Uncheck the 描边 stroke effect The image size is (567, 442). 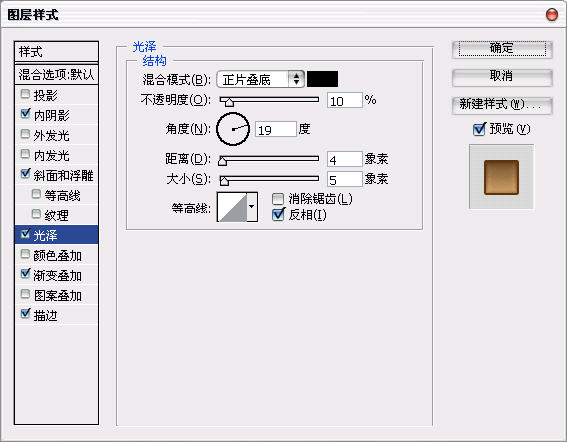coord(25,313)
